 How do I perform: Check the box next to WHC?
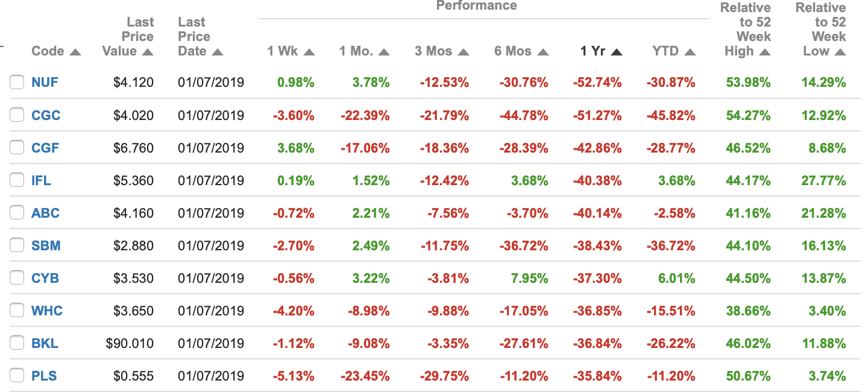coord(17,311)
